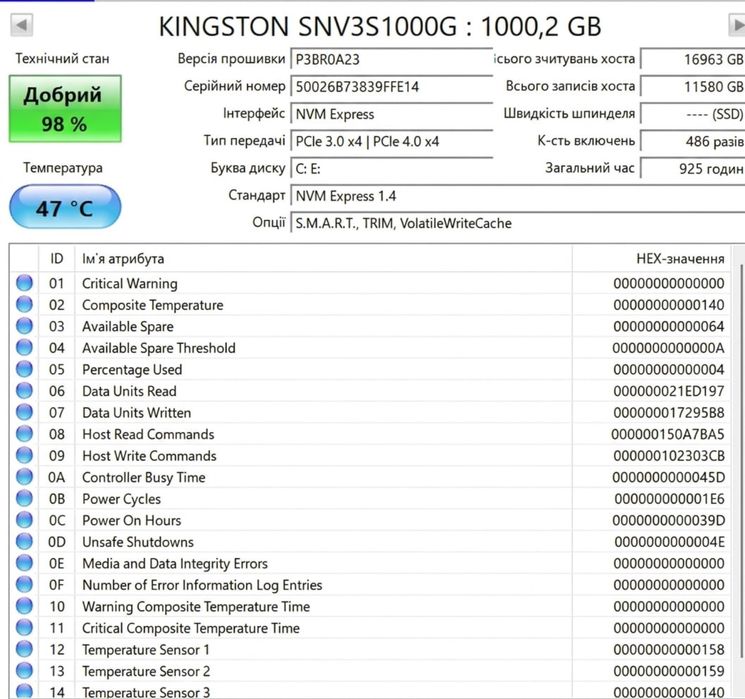Click the spindle speed value ---- (SSD)
Screen dimensions: 745x699
[x=693, y=114]
